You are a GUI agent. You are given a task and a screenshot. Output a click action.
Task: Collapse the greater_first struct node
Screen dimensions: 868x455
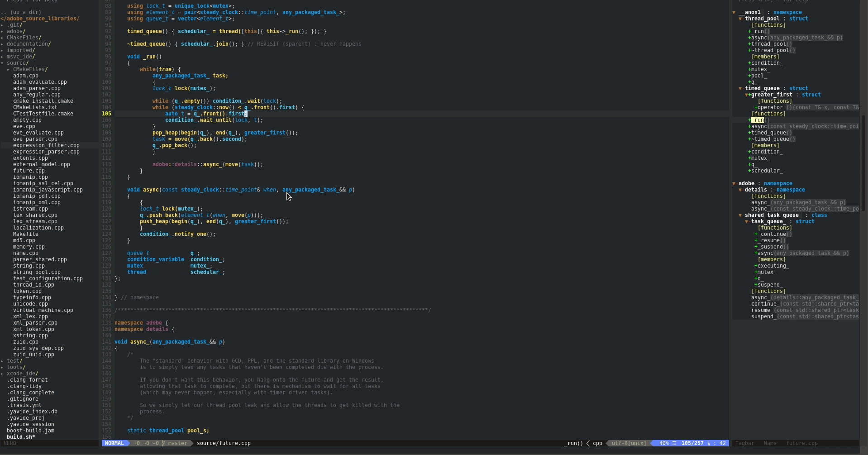click(x=747, y=95)
